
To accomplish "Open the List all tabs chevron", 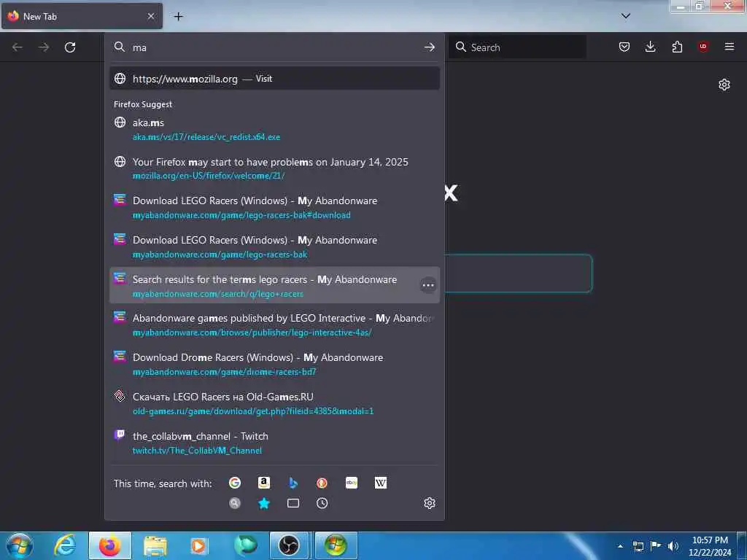I will (626, 16).
